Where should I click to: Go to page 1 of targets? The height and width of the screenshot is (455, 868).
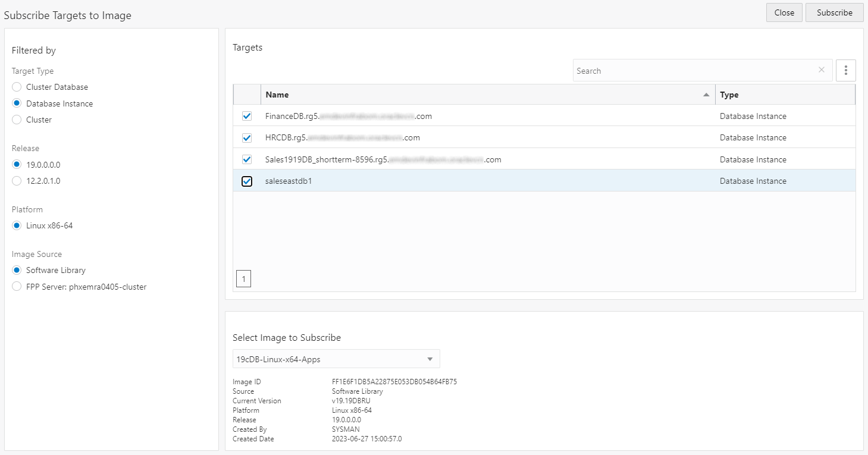tap(243, 279)
